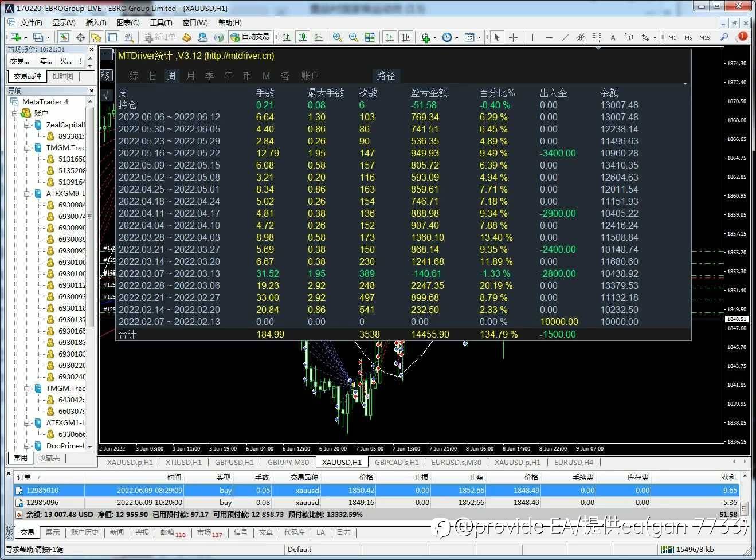Switch to the GBPJPY,M30 chart tab
This screenshot has width=756, height=560.
288,462
